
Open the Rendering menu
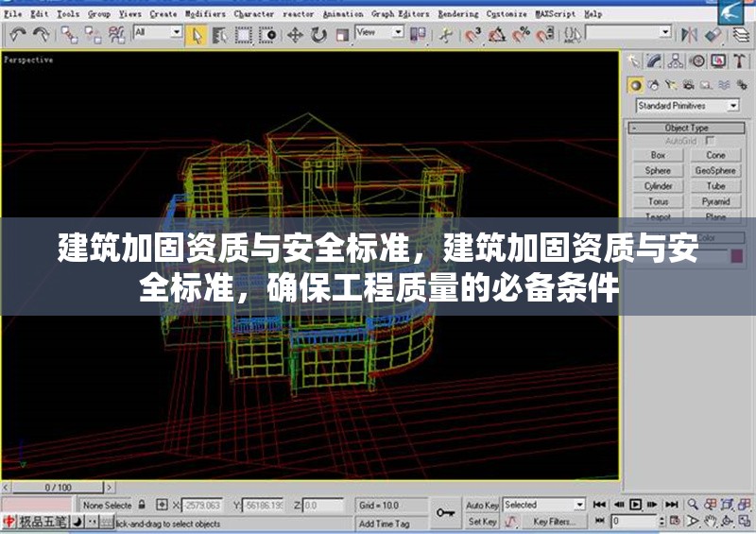pyautogui.click(x=458, y=14)
